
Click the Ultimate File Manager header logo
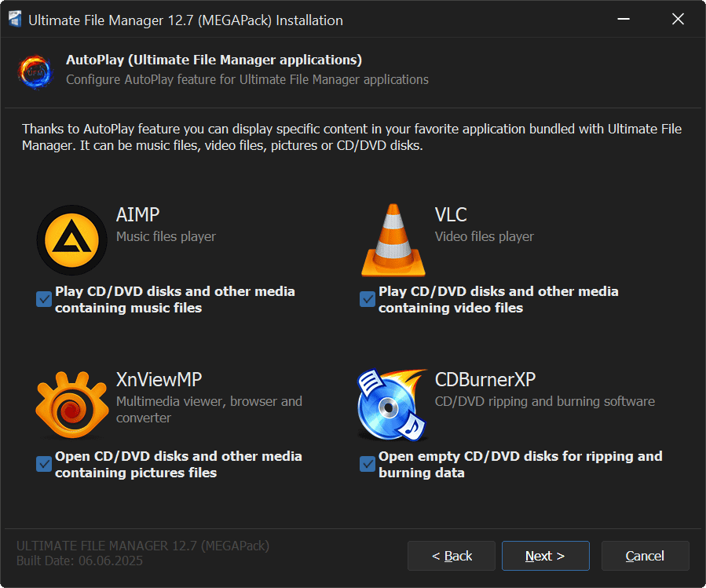tap(37, 70)
